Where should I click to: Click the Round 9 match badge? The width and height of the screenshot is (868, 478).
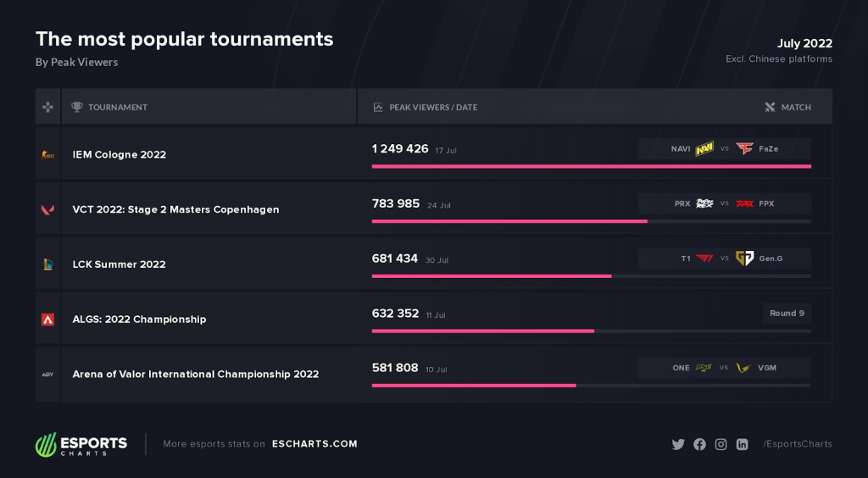tap(787, 313)
